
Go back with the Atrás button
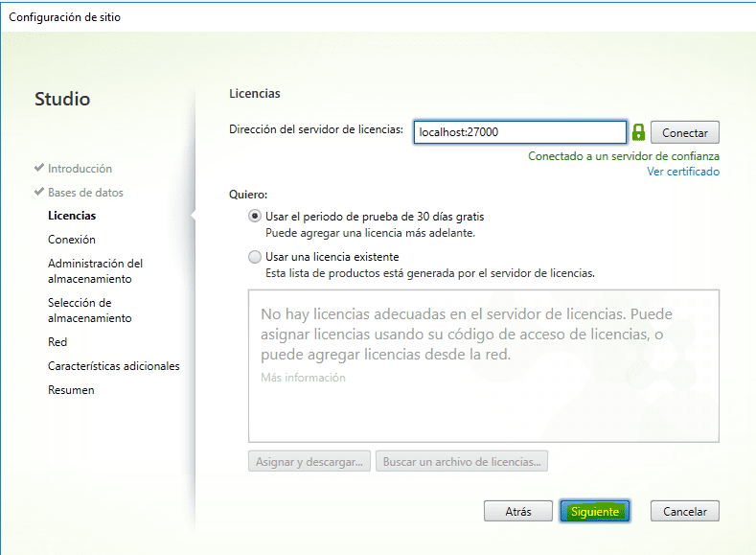click(518, 511)
